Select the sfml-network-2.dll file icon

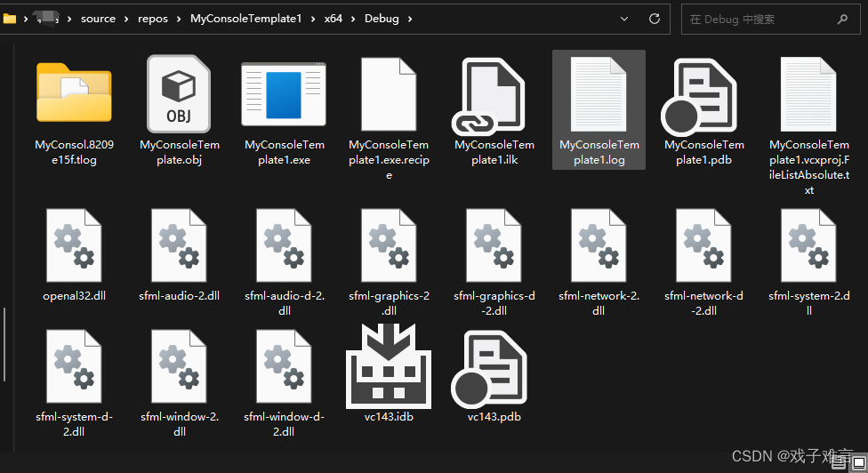point(599,245)
